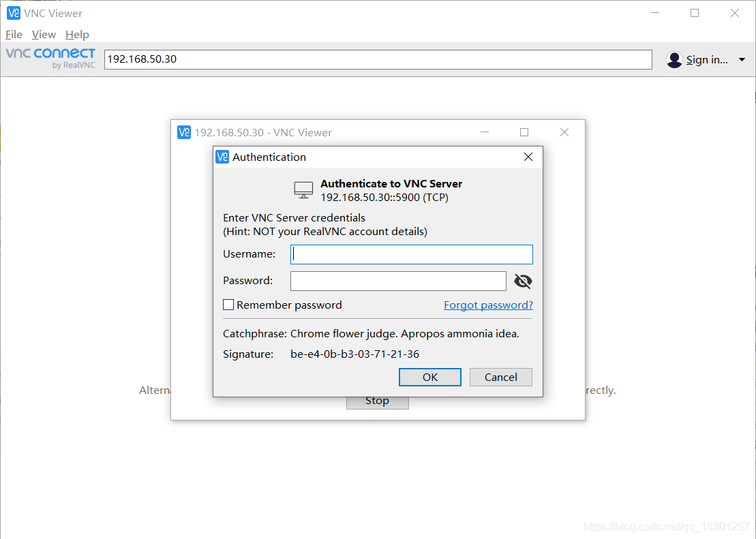Open the Forgot password? link
This screenshot has height=539, width=756.
pyautogui.click(x=488, y=305)
